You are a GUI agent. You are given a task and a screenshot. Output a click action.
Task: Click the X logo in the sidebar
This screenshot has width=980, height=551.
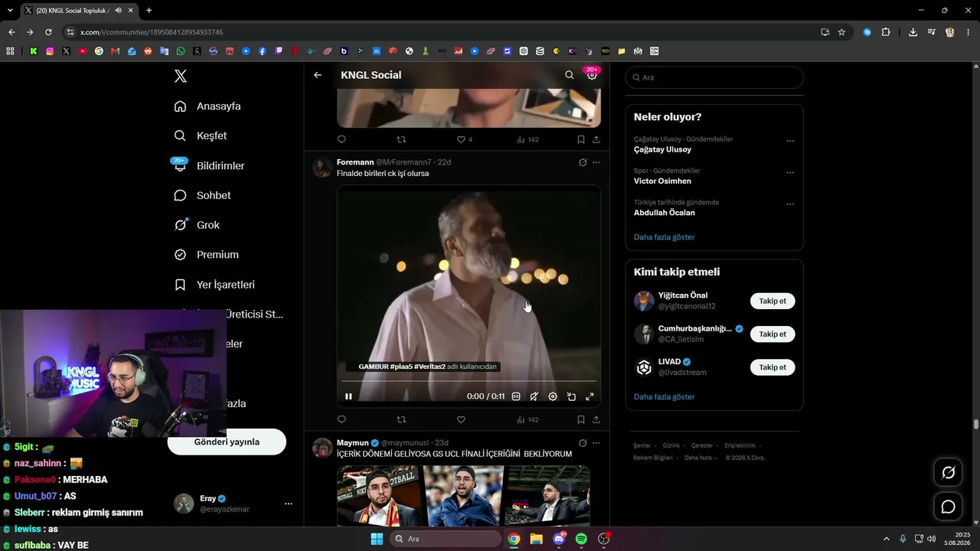181,76
